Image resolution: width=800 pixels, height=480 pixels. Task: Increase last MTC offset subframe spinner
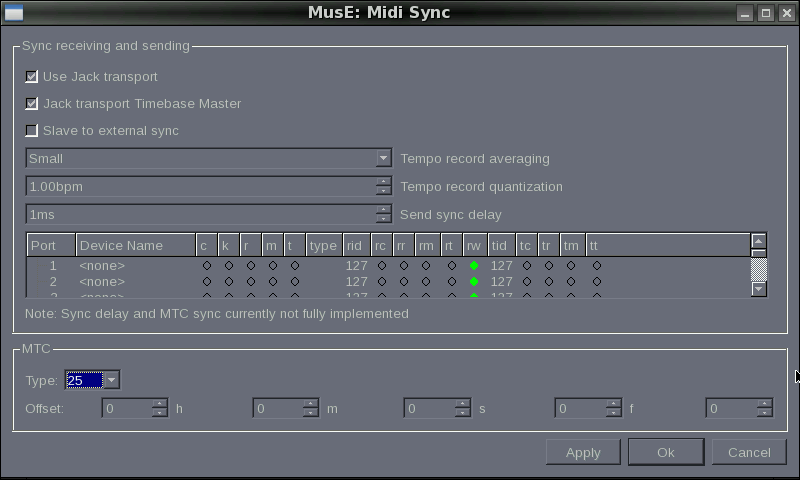click(x=764, y=404)
